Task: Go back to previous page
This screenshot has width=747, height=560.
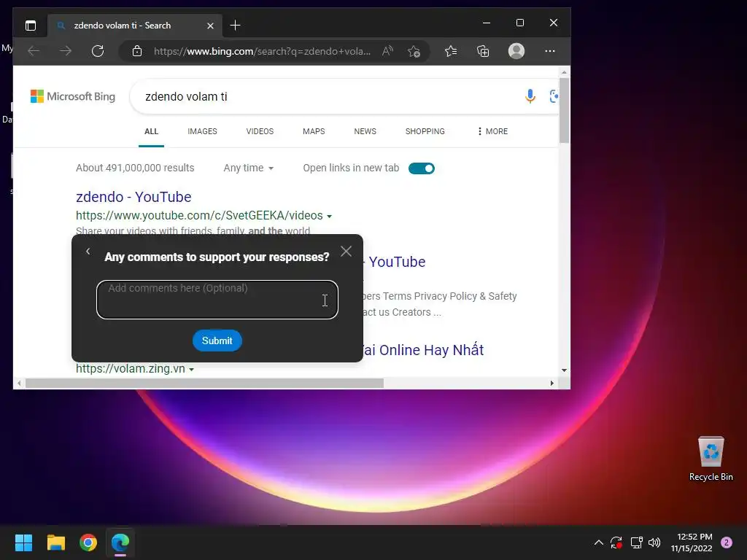Action: [x=34, y=51]
